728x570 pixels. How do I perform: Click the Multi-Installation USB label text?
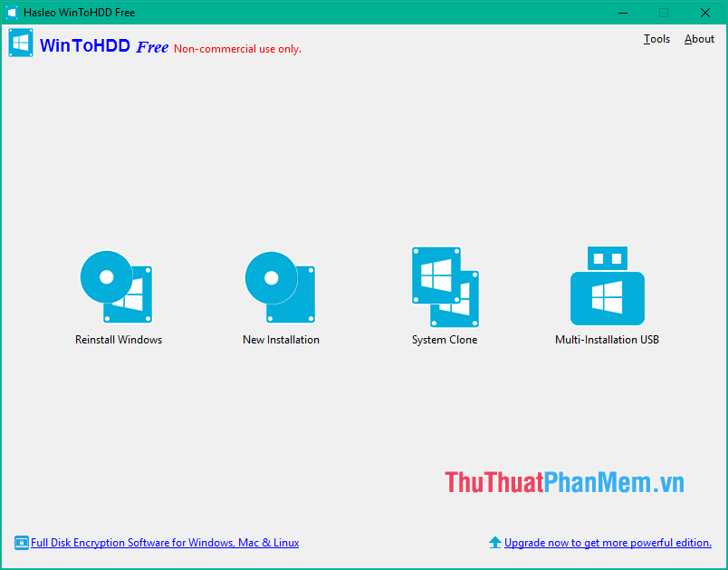point(607,339)
